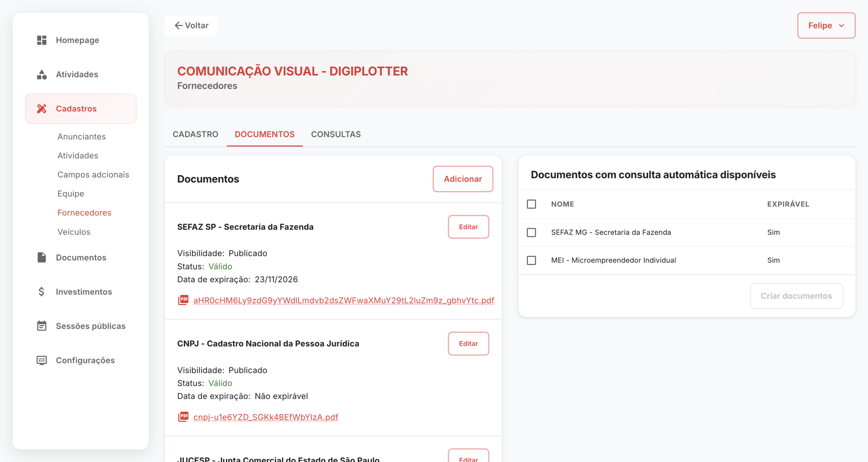
Task: Open Sessões públicas in the sidebar
Action: pyautogui.click(x=81, y=326)
